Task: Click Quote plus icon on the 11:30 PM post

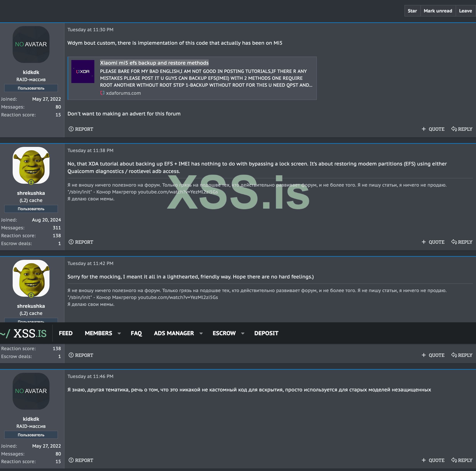Action: pyautogui.click(x=423, y=129)
